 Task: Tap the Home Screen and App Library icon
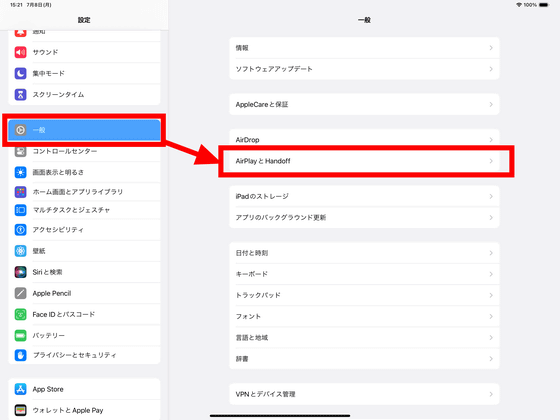pos(20,192)
